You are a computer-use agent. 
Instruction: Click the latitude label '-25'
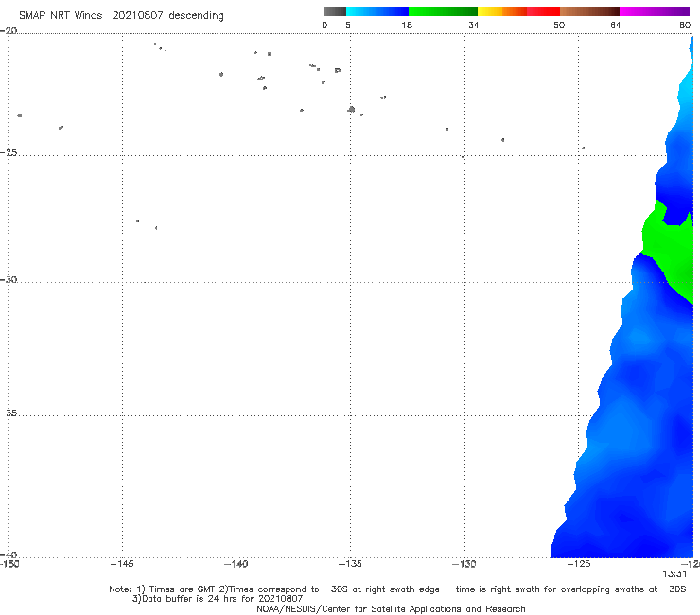[x=9, y=152]
